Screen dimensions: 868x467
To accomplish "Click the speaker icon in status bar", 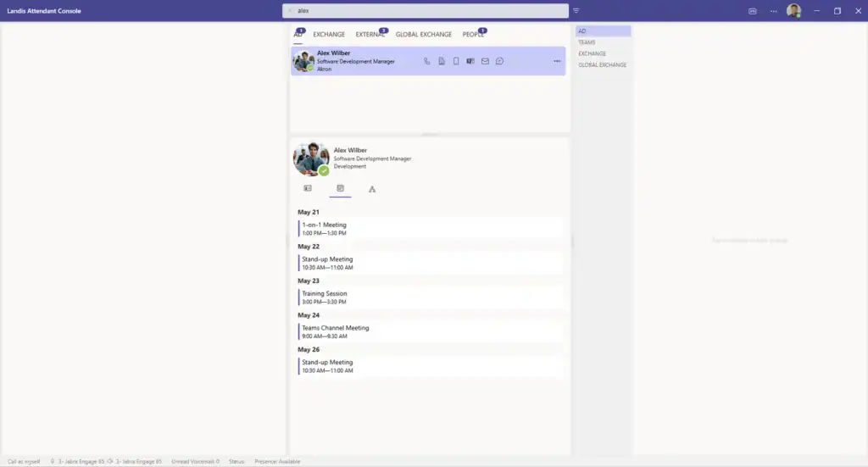I will click(110, 461).
